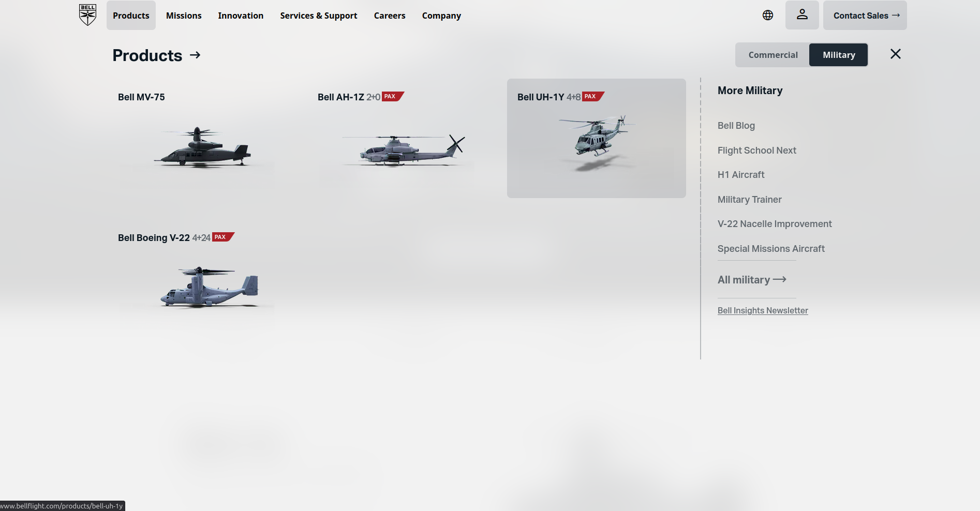Click the PAX badge on Bell Boeing V-22
The image size is (980, 511).
pyautogui.click(x=223, y=237)
